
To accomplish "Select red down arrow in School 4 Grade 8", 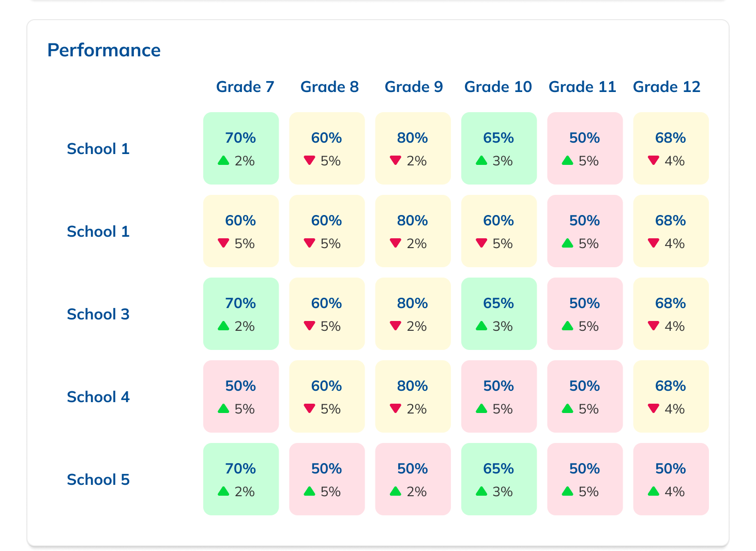I will [x=310, y=408].
